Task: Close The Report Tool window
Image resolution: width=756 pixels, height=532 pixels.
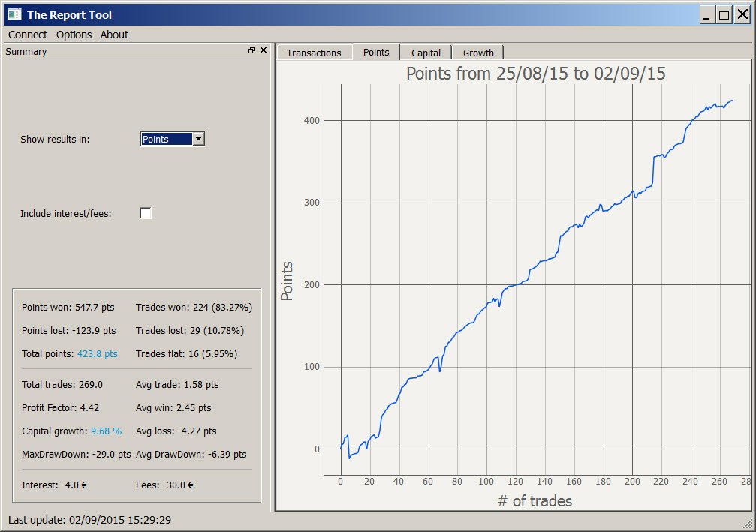Action: coord(742,14)
